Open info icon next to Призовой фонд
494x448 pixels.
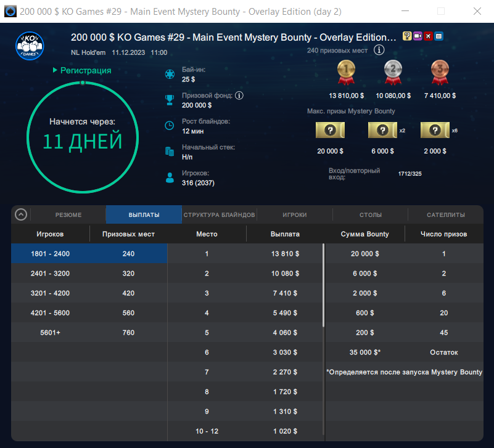pos(239,96)
